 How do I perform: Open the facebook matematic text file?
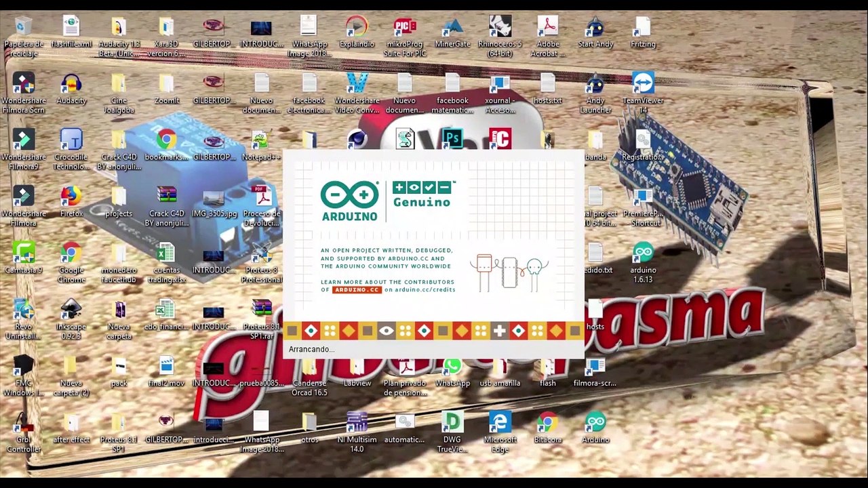(x=452, y=94)
